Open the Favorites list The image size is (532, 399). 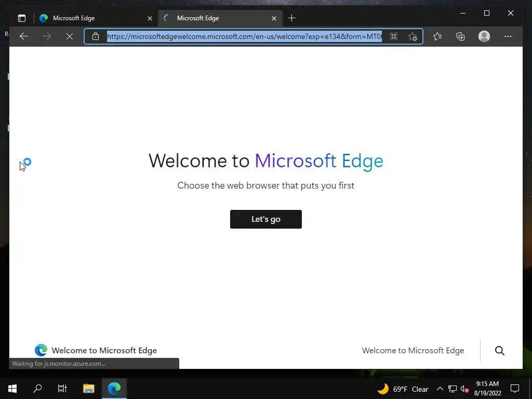[437, 36]
